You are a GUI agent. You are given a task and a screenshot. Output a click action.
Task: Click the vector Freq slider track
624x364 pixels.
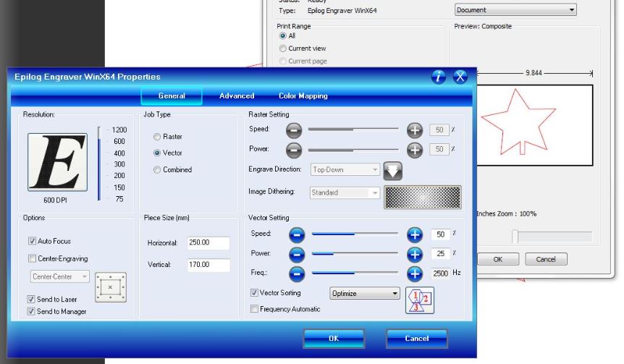[x=355, y=273]
